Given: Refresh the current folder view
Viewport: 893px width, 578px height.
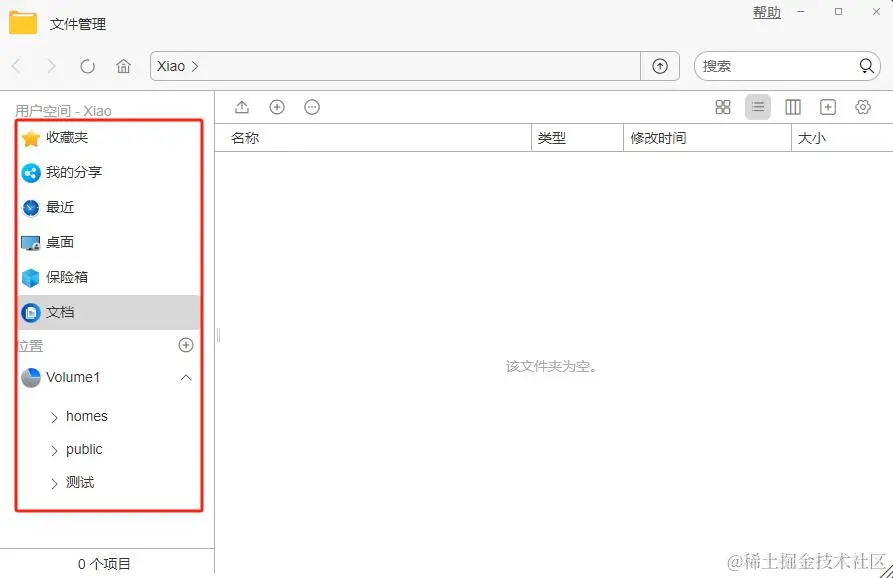Looking at the screenshot, I should 87,65.
